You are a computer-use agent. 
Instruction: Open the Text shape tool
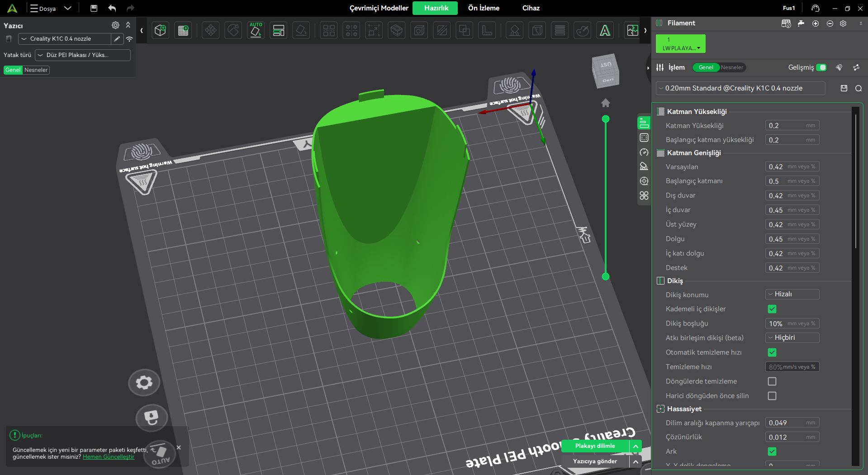point(605,31)
